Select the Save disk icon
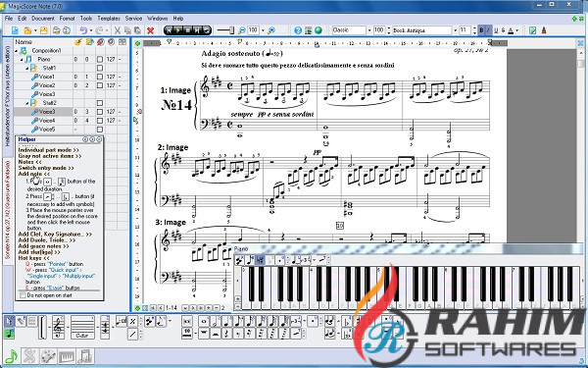 click(x=44, y=30)
